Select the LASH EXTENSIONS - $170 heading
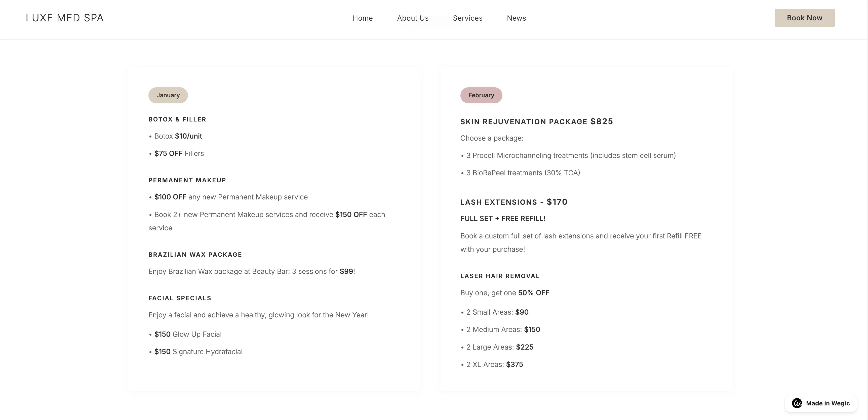868x420 pixels. click(514, 202)
